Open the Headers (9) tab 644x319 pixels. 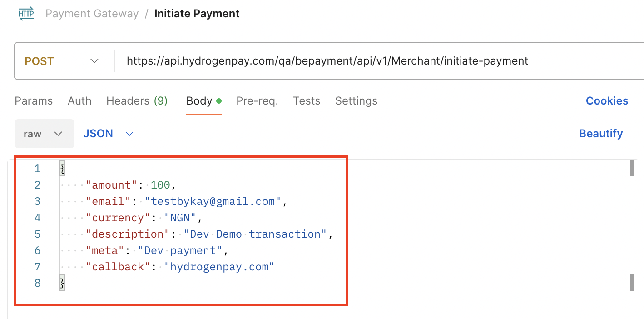click(137, 101)
